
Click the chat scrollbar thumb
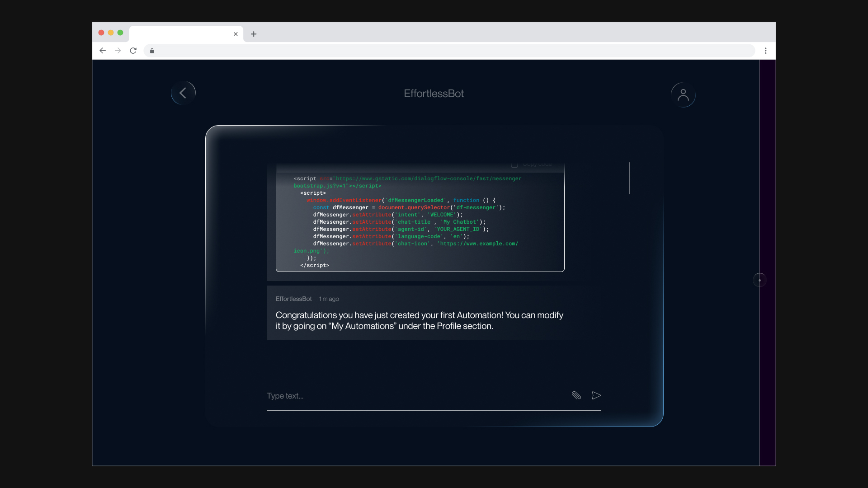[629, 178]
